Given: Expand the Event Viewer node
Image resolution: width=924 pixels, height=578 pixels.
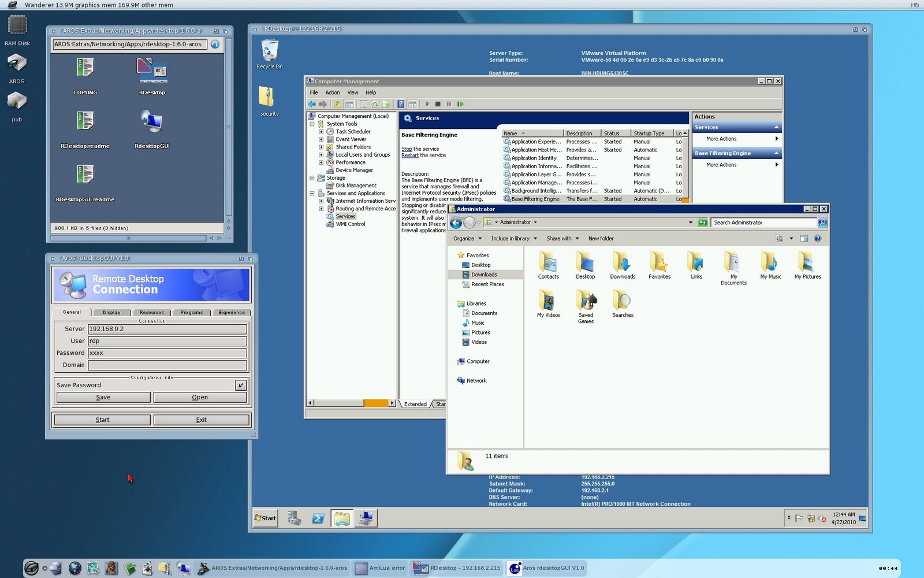Looking at the screenshot, I should click(321, 139).
